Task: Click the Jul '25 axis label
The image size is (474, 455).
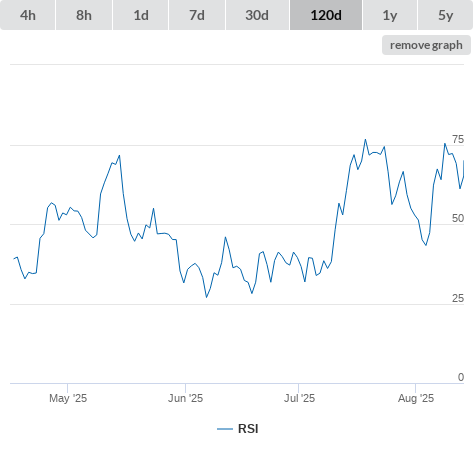Action: click(299, 398)
